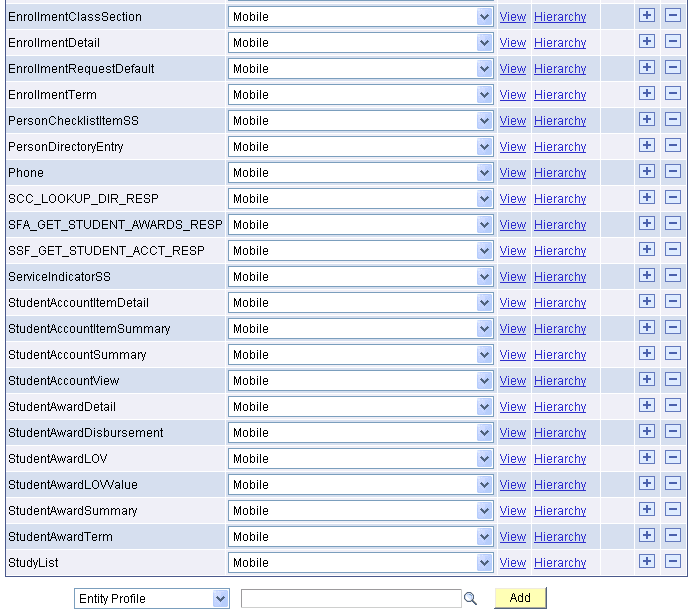Select the PersonChecklistItemSS entity name
Viewport: 693px width, 614px height.
[73, 121]
